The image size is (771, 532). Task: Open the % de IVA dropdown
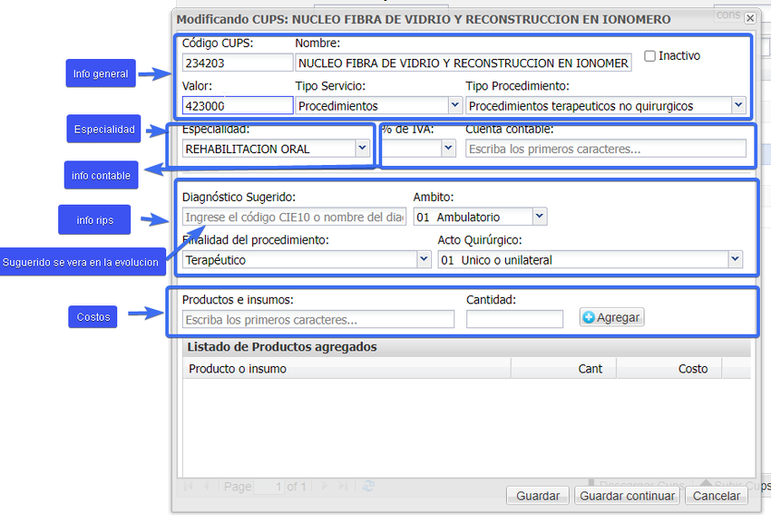tap(448, 148)
